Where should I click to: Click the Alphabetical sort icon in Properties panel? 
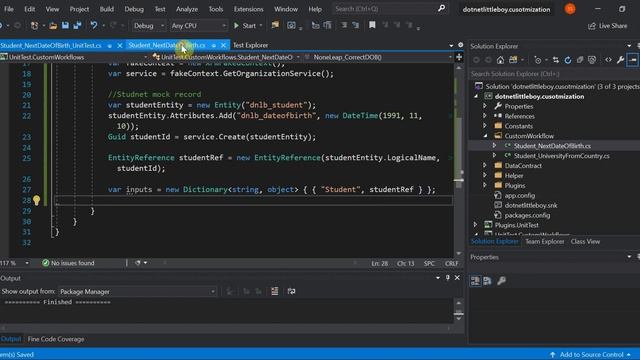coord(487,281)
